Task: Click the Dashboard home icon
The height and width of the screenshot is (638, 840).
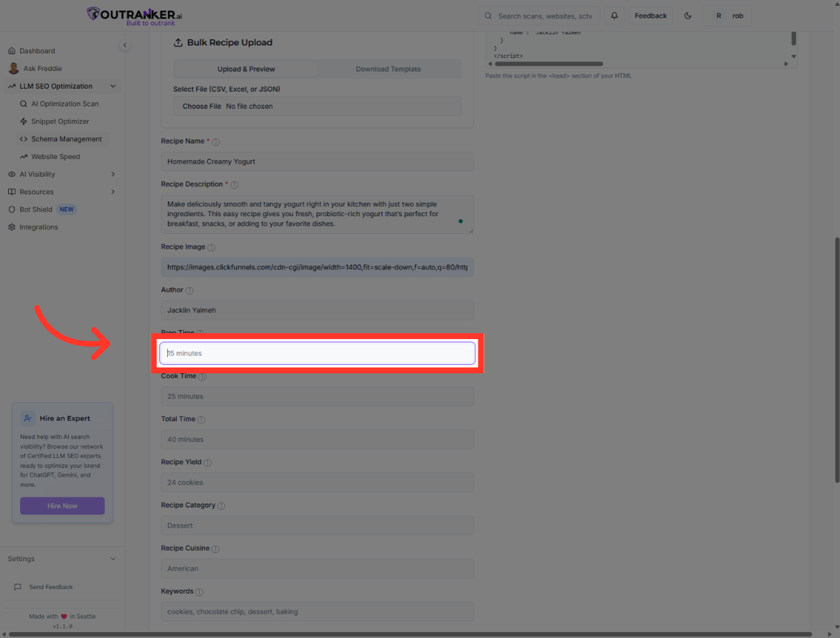Action: pos(12,51)
